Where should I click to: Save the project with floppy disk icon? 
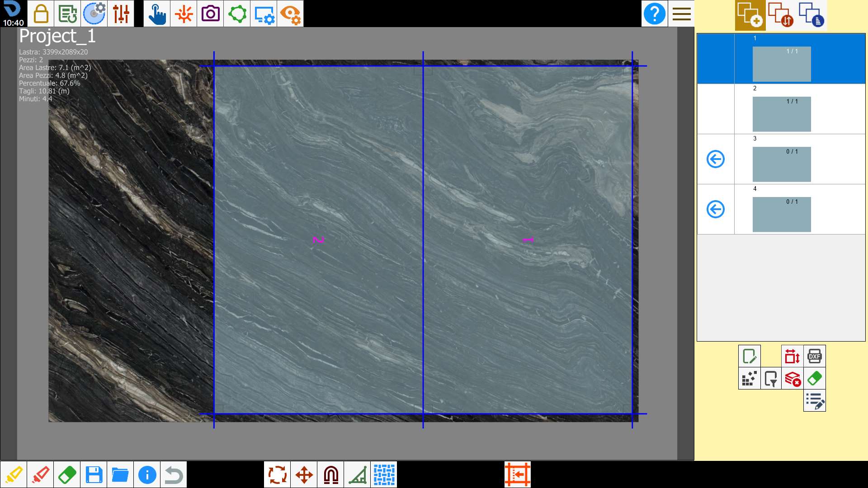click(x=94, y=474)
